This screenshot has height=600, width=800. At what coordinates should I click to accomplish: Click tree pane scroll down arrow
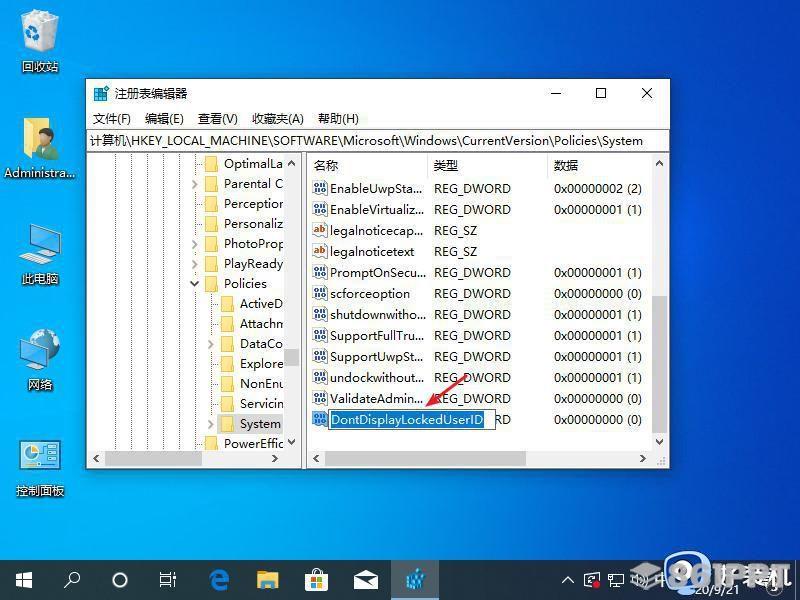(x=292, y=442)
